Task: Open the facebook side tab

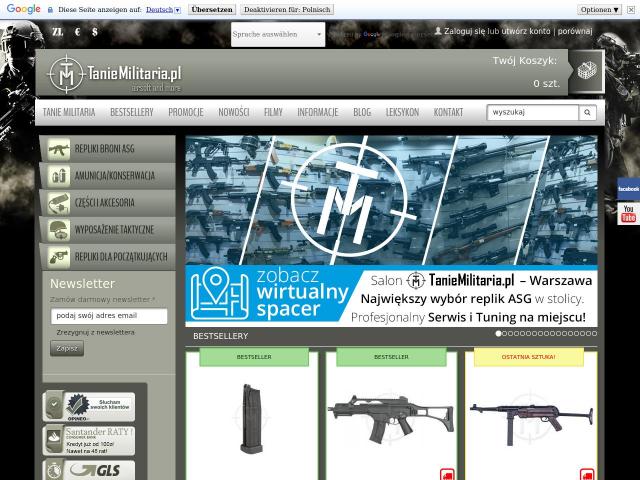Action: [628, 189]
